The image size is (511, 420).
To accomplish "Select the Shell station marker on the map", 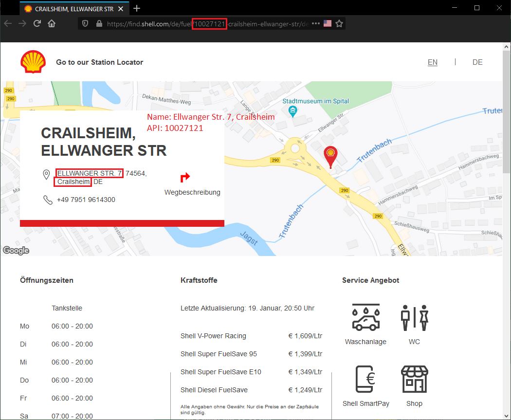I will pyautogui.click(x=330, y=157).
